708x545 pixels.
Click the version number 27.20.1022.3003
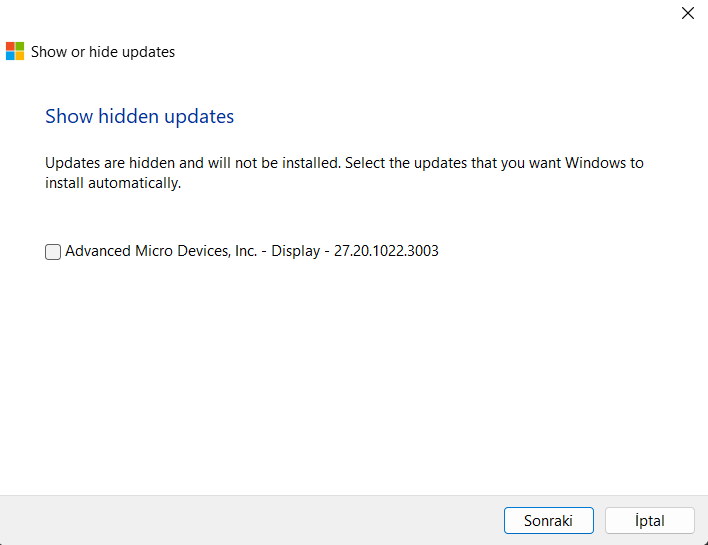385,251
